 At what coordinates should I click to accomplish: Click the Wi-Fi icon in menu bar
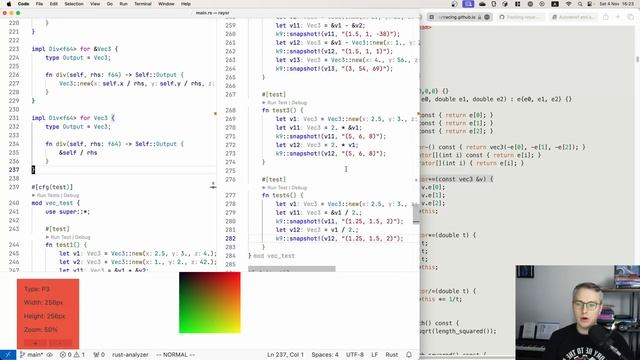[569, 4]
